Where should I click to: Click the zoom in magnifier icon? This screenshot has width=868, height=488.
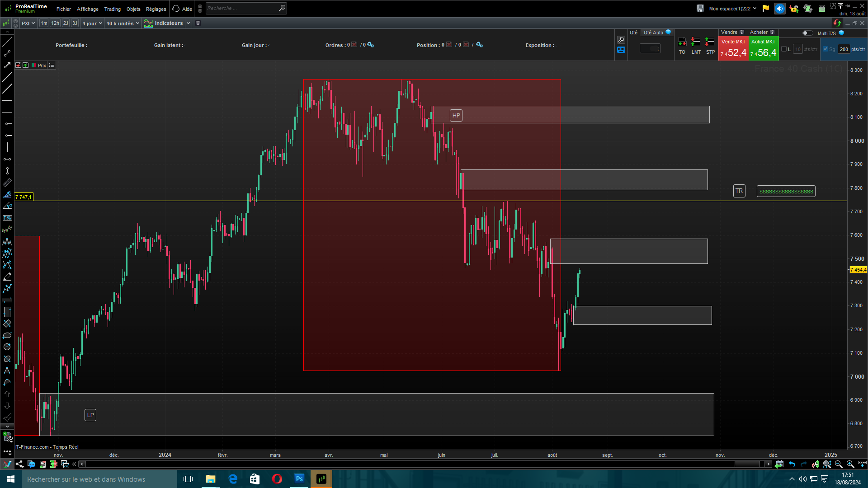850,464
